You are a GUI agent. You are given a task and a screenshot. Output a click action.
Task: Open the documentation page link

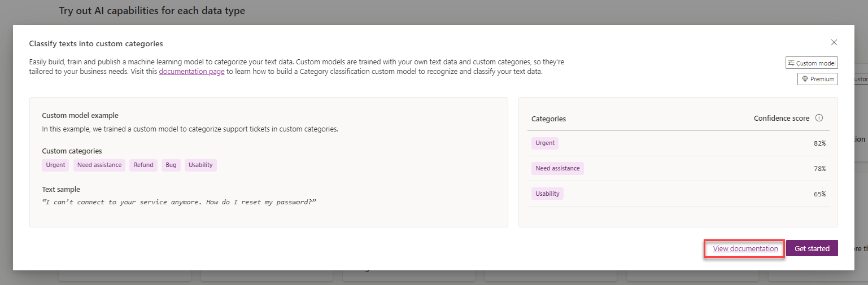[x=191, y=72]
